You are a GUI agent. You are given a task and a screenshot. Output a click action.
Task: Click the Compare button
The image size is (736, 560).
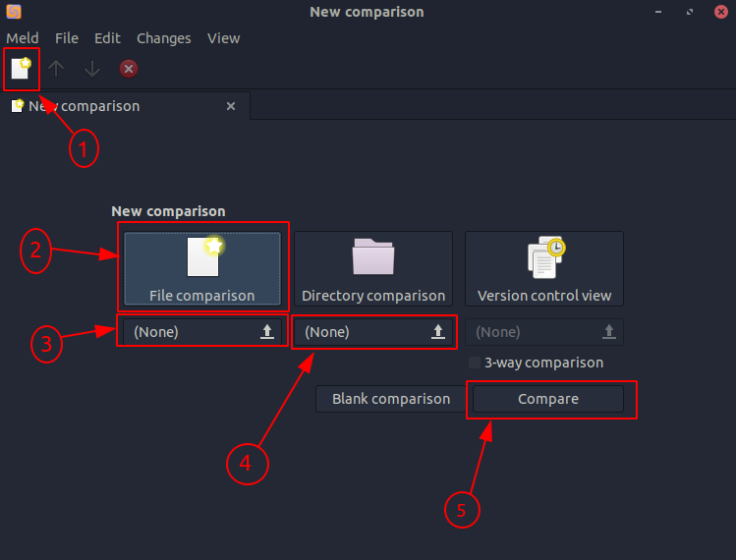pos(547,399)
